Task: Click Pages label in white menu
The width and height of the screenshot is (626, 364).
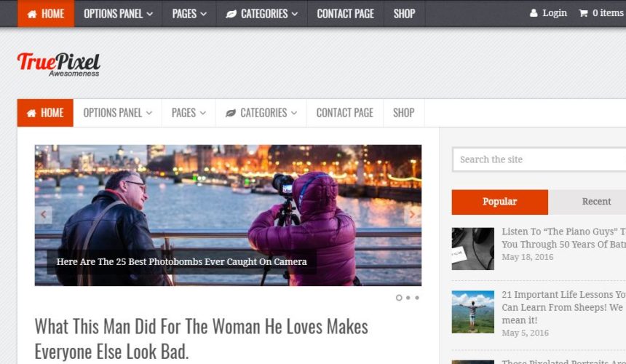Action: [183, 113]
